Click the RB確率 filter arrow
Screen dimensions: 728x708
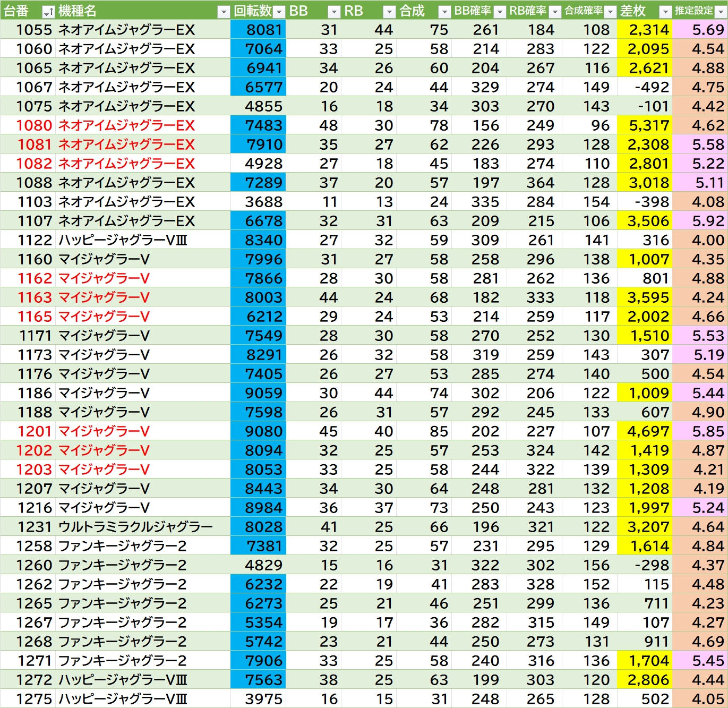555,12
